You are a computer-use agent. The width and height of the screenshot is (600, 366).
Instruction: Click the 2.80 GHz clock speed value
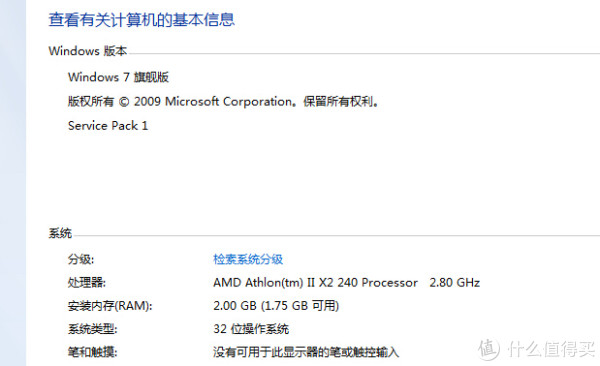click(455, 283)
